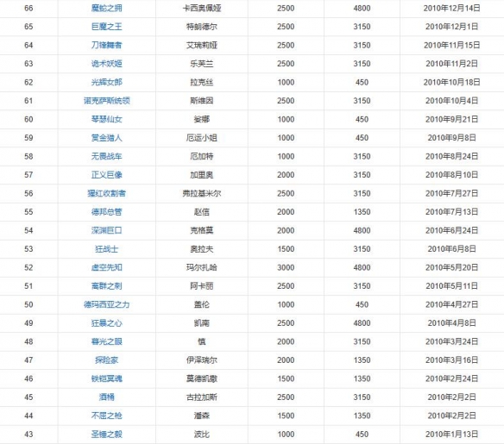
Task: Click the date 2010年3月16日
Action: pyautogui.click(x=452, y=360)
